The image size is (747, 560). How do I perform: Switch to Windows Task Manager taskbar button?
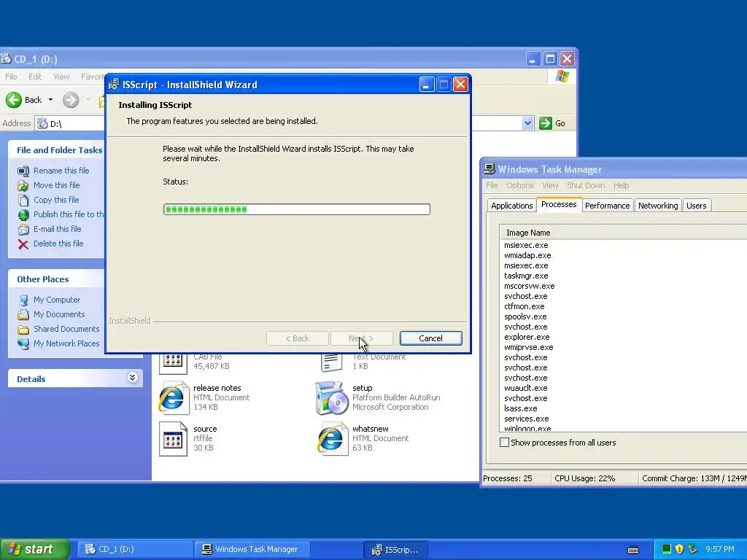point(252,549)
